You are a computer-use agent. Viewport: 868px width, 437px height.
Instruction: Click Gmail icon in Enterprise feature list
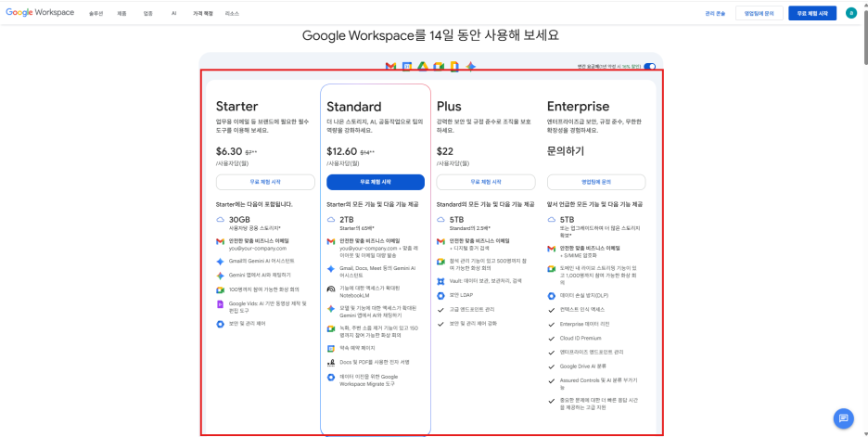tap(552, 249)
